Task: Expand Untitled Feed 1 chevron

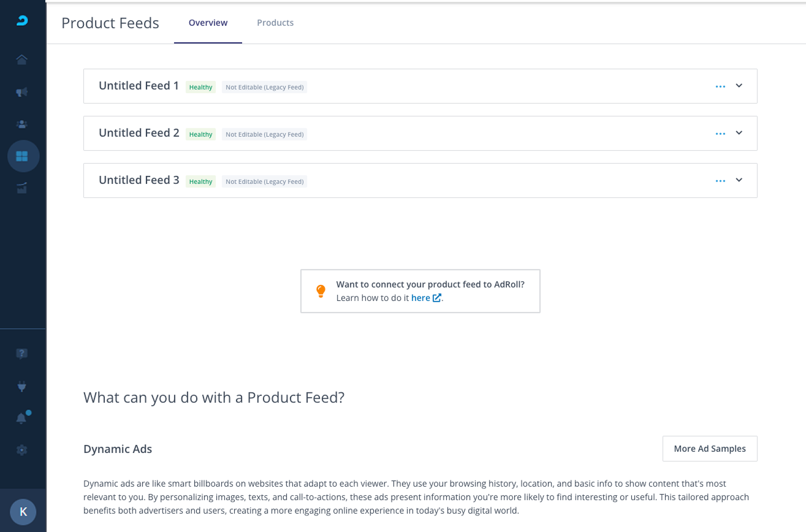Action: [x=739, y=86]
